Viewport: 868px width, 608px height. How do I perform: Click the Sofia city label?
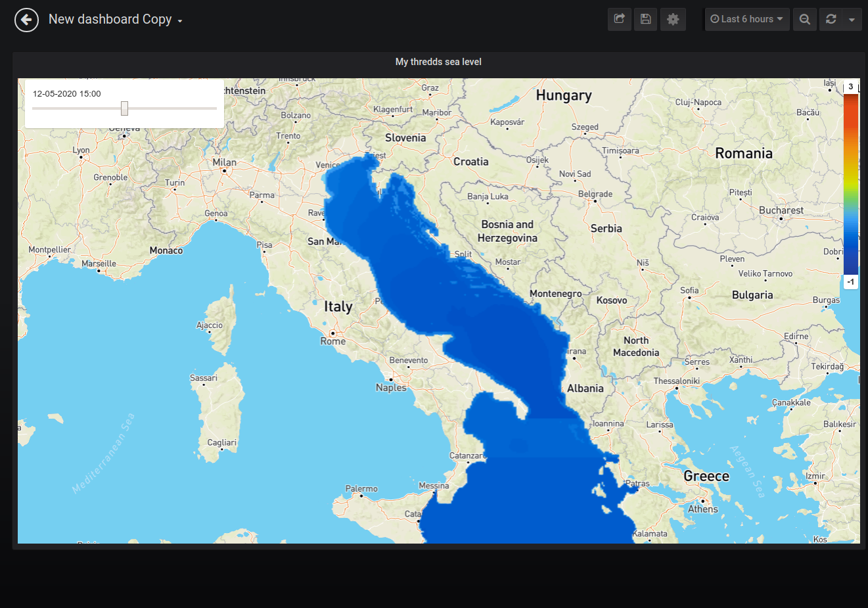(x=690, y=290)
